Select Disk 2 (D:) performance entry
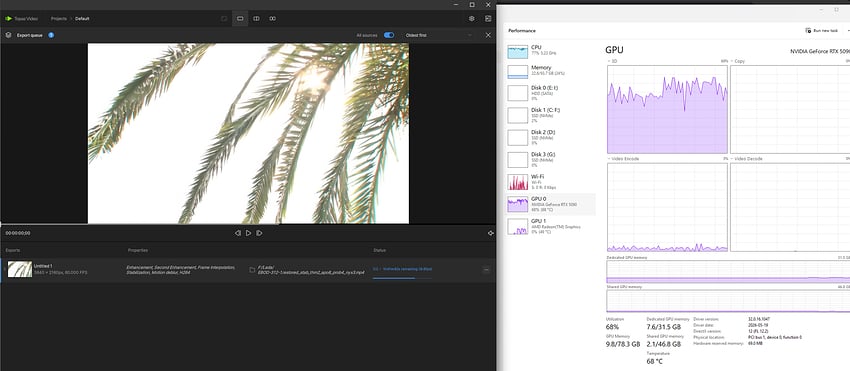Image resolution: width=850 pixels, height=371 pixels. [550, 137]
